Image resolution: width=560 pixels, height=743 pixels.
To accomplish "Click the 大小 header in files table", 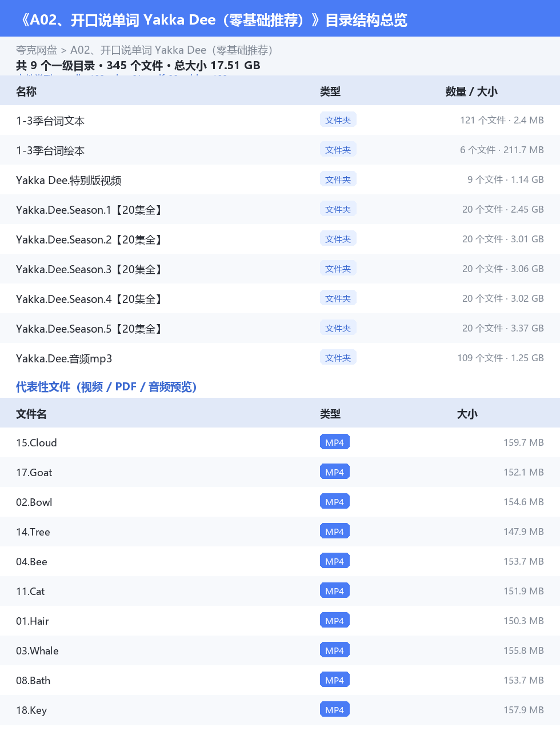I will tap(467, 414).
